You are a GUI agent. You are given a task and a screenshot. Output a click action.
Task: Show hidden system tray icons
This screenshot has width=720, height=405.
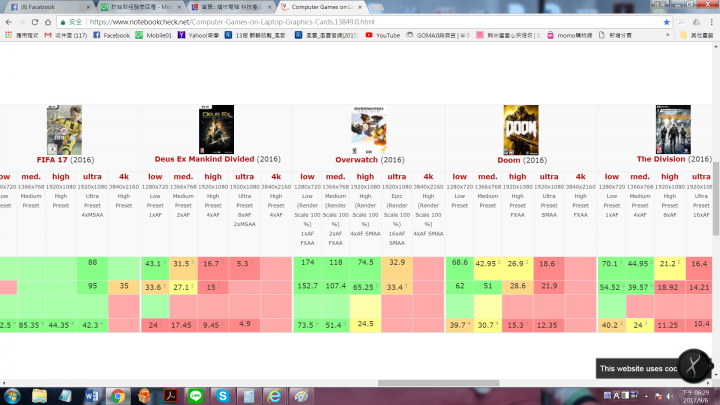point(646,396)
